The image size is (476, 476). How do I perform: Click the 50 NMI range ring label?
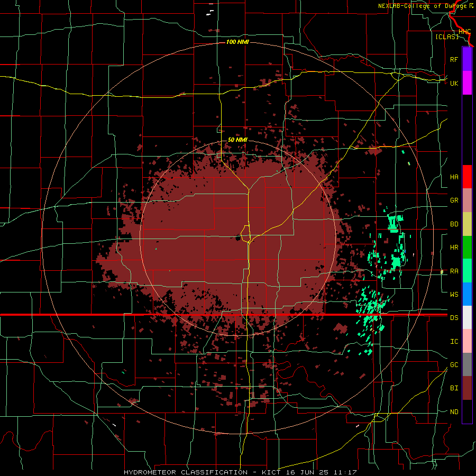coord(237,140)
